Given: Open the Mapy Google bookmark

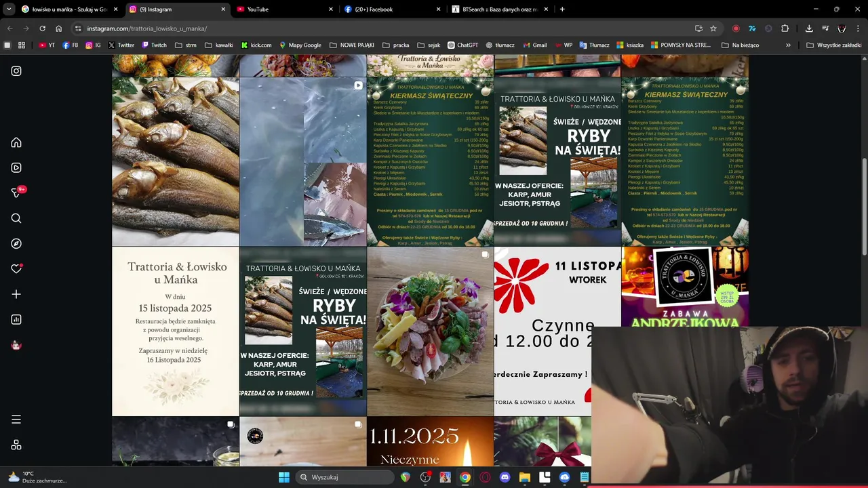Looking at the screenshot, I should point(300,45).
